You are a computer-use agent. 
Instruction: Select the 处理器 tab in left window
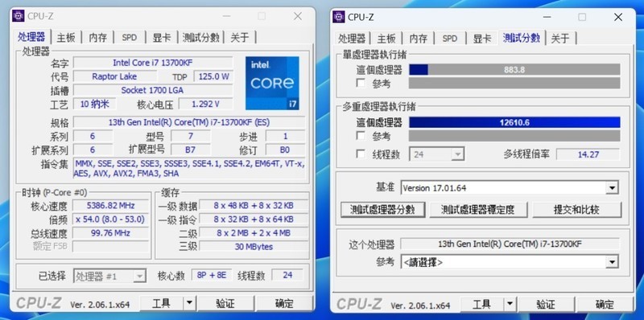31,37
